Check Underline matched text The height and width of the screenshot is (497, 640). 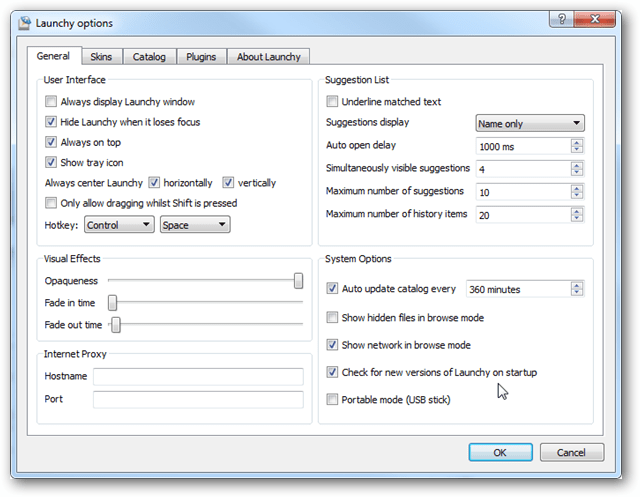(x=332, y=101)
